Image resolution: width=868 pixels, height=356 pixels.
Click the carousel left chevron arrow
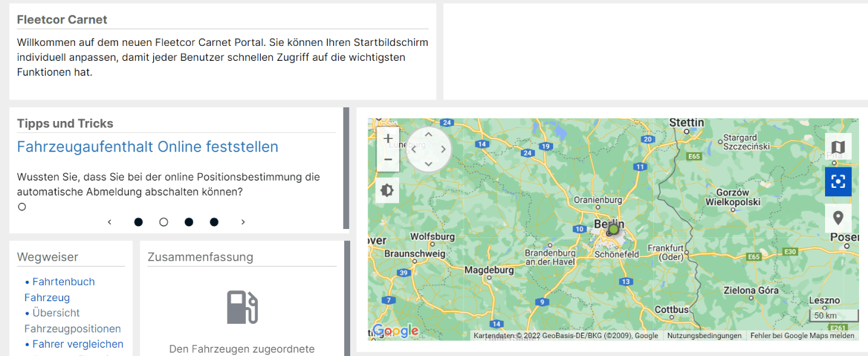[109, 221]
